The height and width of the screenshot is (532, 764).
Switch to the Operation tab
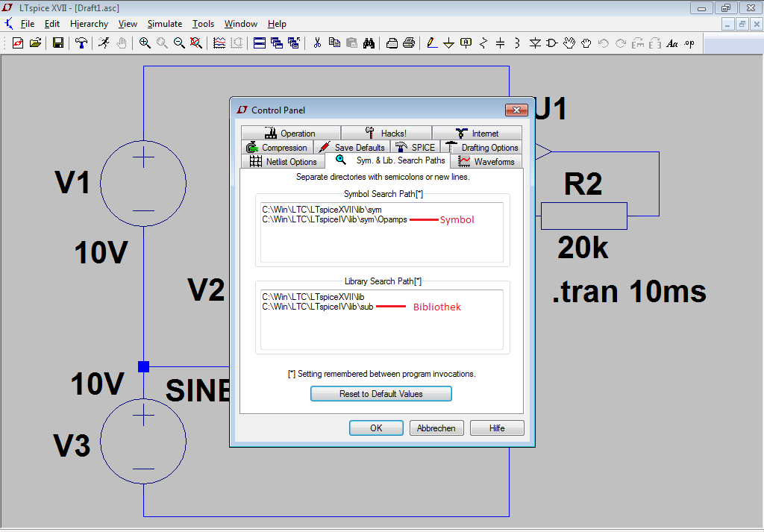[291, 133]
